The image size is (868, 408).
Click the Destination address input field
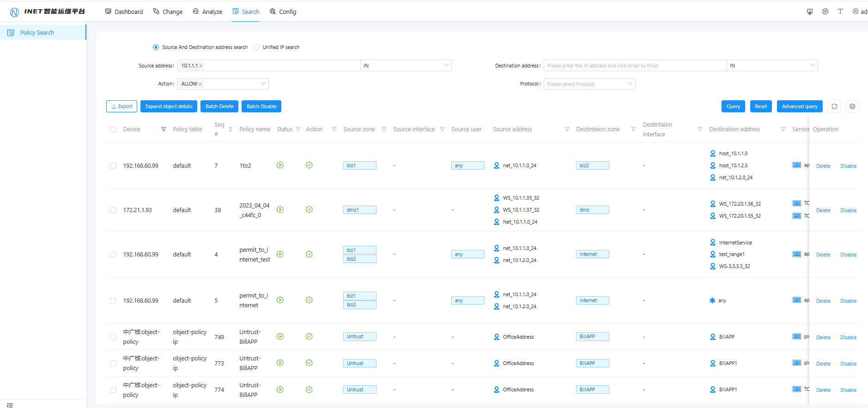(635, 66)
